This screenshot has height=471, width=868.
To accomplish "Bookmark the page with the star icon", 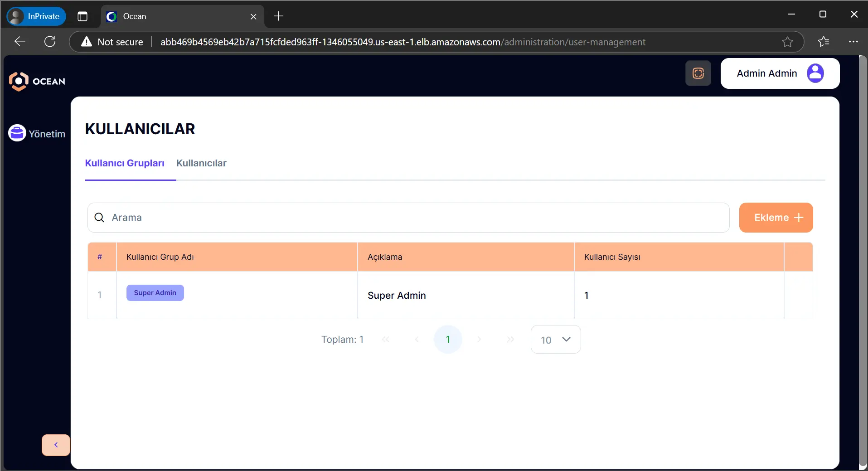I will coord(788,42).
